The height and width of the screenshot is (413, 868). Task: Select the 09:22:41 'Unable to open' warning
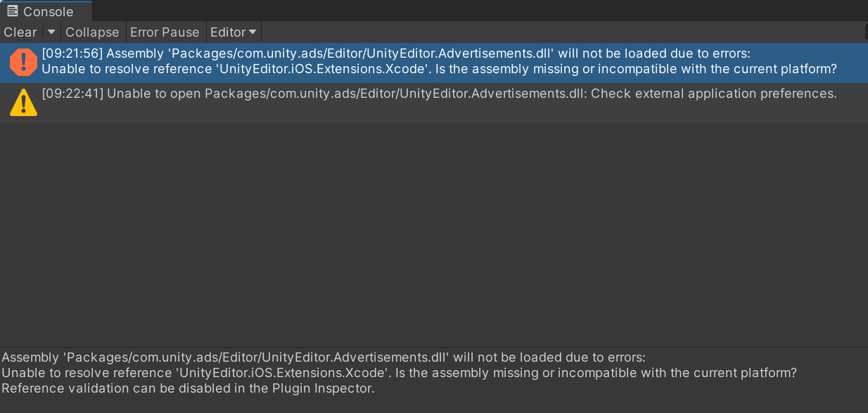(x=434, y=103)
